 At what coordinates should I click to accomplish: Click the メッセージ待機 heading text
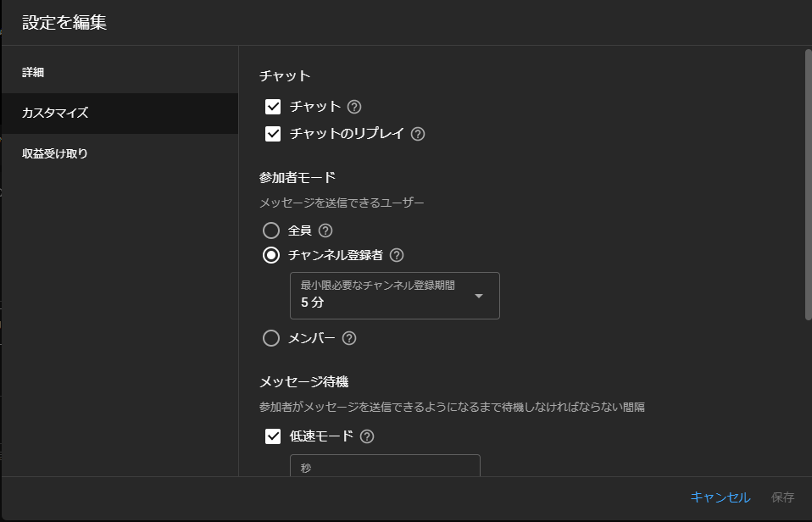point(304,382)
